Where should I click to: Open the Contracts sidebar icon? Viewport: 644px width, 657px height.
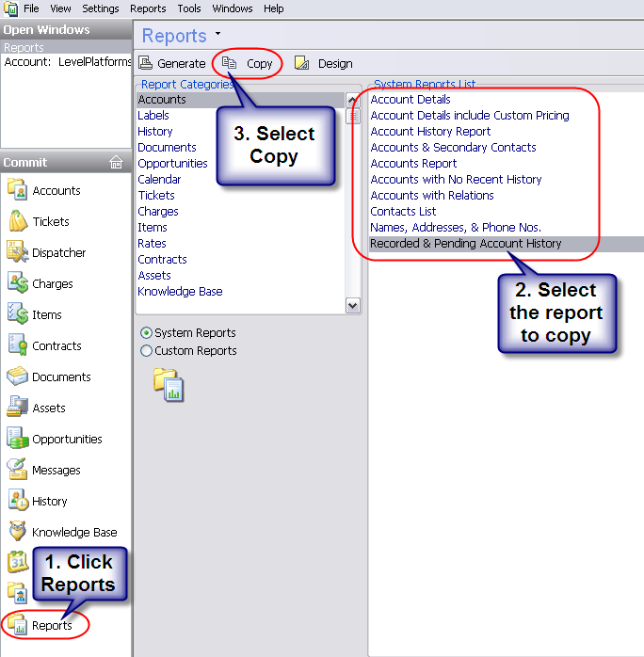point(18,345)
